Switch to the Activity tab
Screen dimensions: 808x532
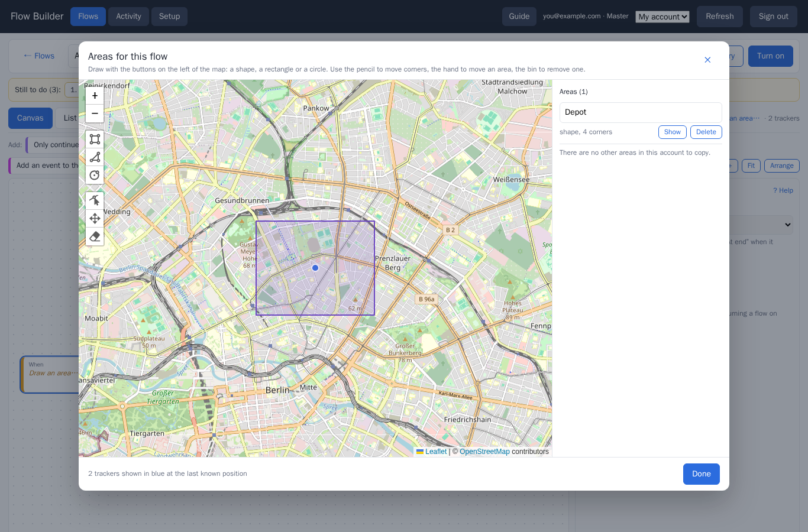click(x=128, y=17)
